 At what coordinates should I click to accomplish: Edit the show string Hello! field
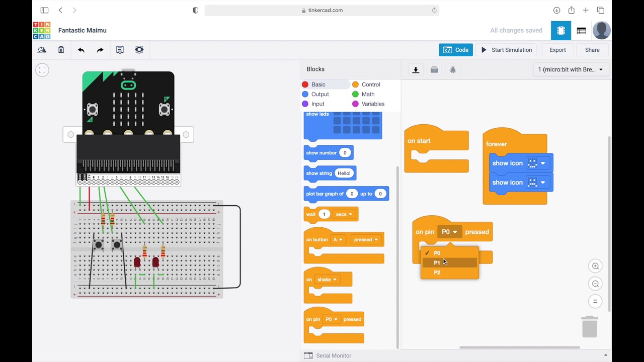[x=344, y=173]
